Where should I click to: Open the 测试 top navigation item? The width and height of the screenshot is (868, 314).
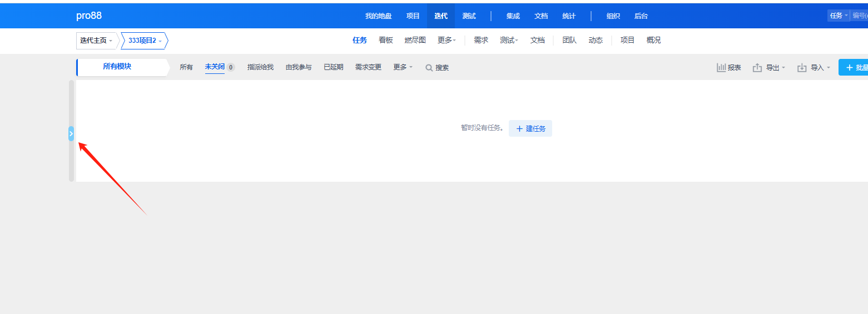click(469, 16)
